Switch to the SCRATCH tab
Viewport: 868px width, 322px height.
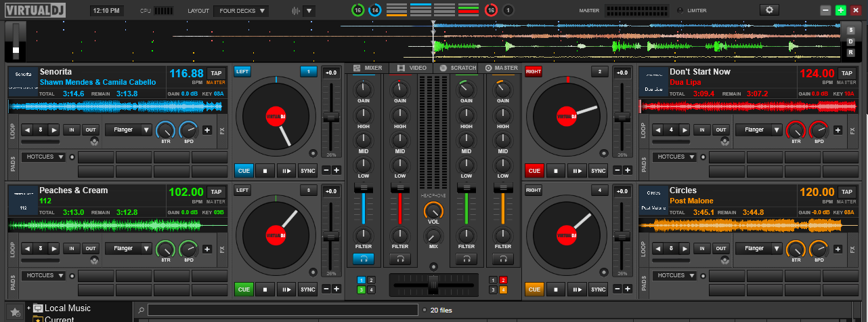point(457,68)
